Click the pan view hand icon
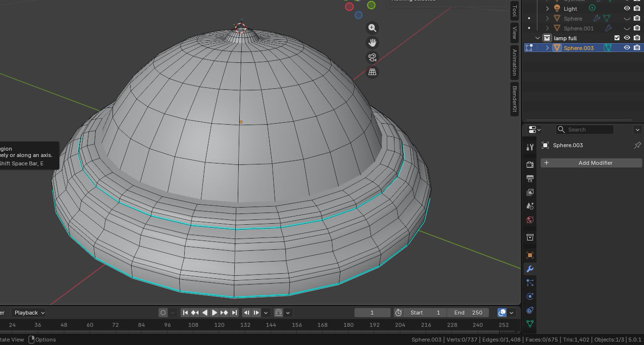Screen dimensions: 644x345 pos(372,43)
